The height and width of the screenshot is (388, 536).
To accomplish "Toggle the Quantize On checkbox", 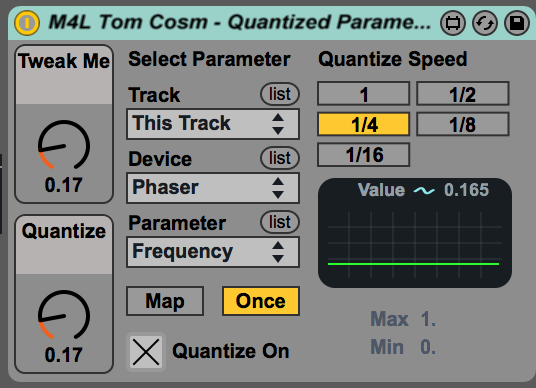I will pos(146,352).
